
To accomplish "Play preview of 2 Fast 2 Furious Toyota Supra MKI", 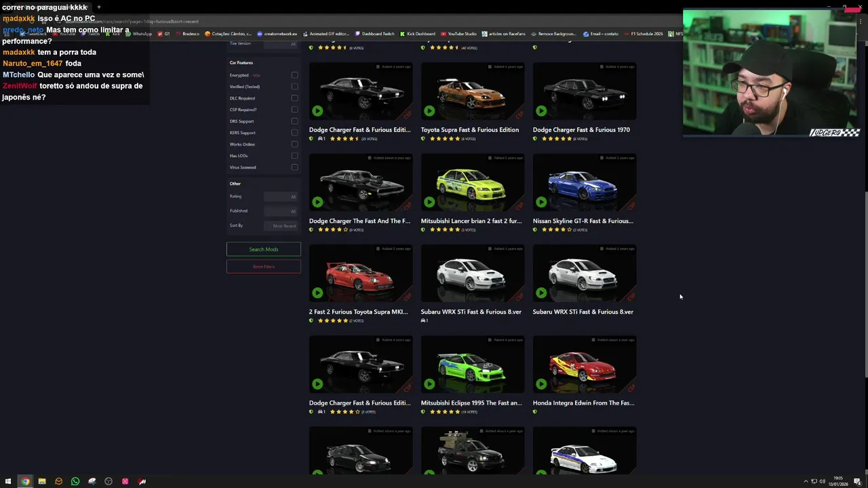I will [317, 293].
